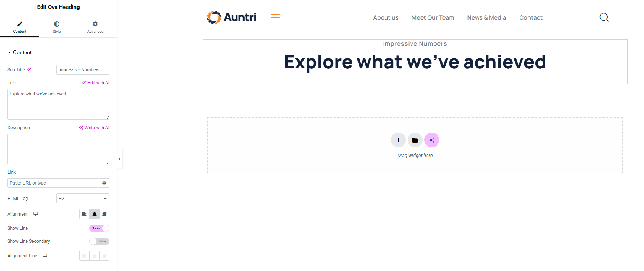Set Alignment to right
Image resolution: width=644 pixels, height=271 pixels.
(x=104, y=214)
